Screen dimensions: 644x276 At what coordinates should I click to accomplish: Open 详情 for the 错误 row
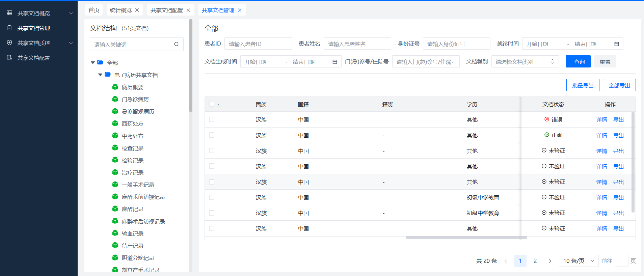[601, 119]
